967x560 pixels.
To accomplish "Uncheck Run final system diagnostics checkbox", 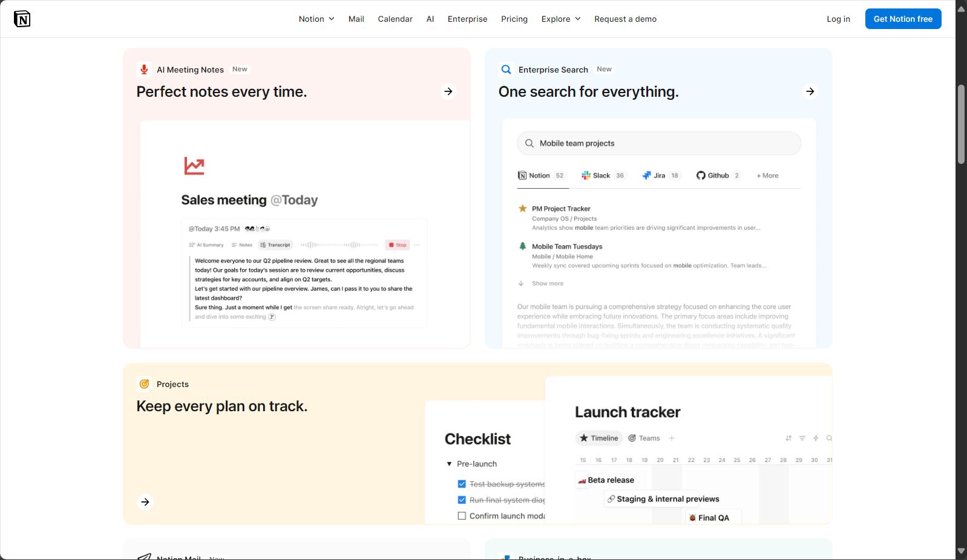I will (x=462, y=500).
